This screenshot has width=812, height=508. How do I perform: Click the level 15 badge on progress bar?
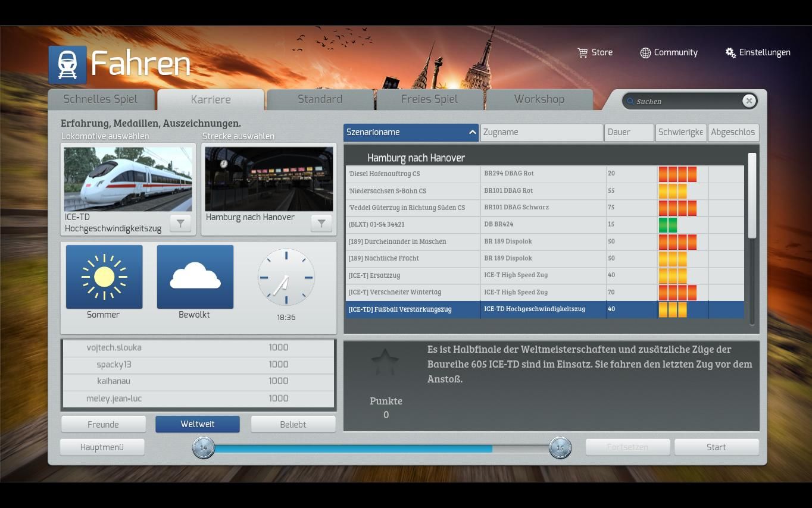(560, 448)
